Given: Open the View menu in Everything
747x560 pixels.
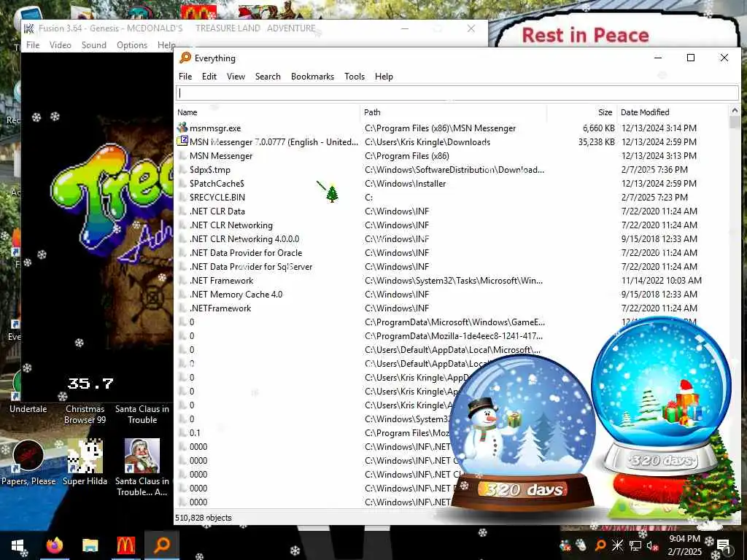Looking at the screenshot, I should [236, 77].
